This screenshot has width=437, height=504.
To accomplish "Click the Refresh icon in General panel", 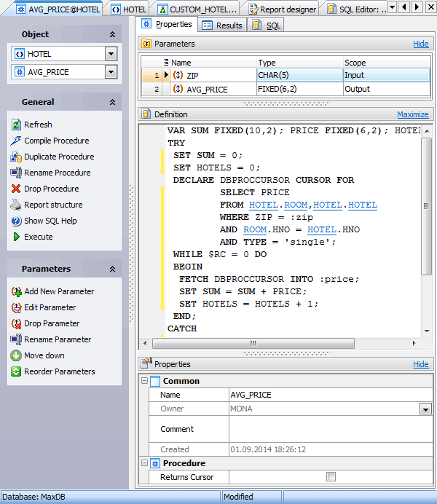I will [17, 125].
